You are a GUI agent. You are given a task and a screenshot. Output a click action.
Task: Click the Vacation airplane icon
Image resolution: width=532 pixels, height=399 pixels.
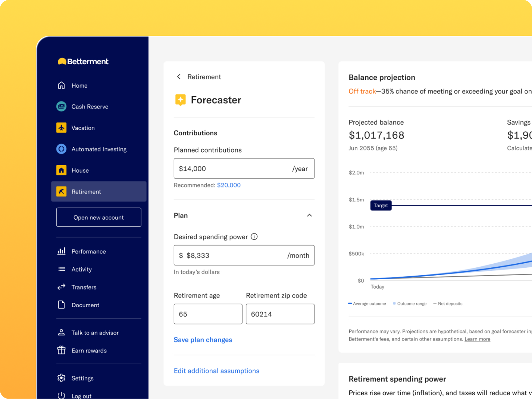[x=61, y=128]
